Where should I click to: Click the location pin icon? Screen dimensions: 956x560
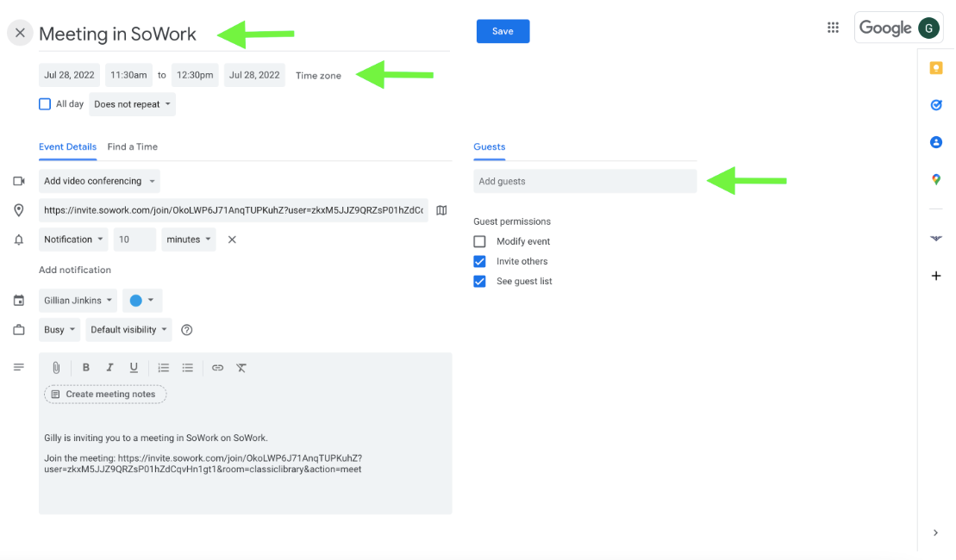(x=19, y=210)
